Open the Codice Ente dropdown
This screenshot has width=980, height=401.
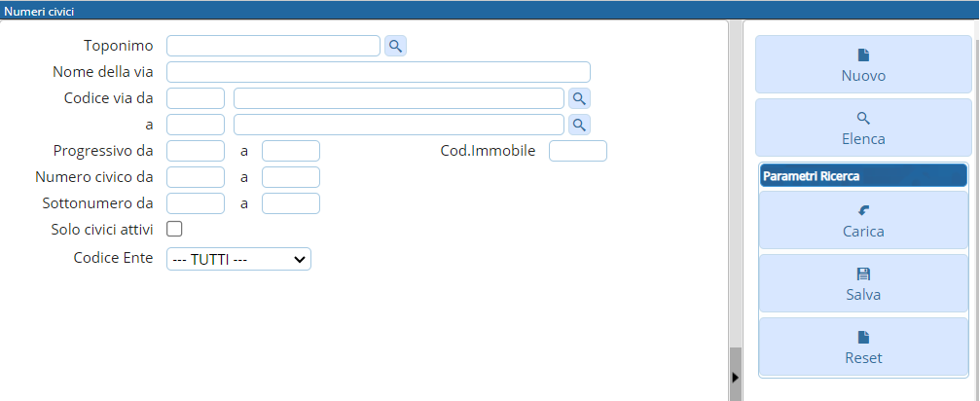click(x=238, y=259)
